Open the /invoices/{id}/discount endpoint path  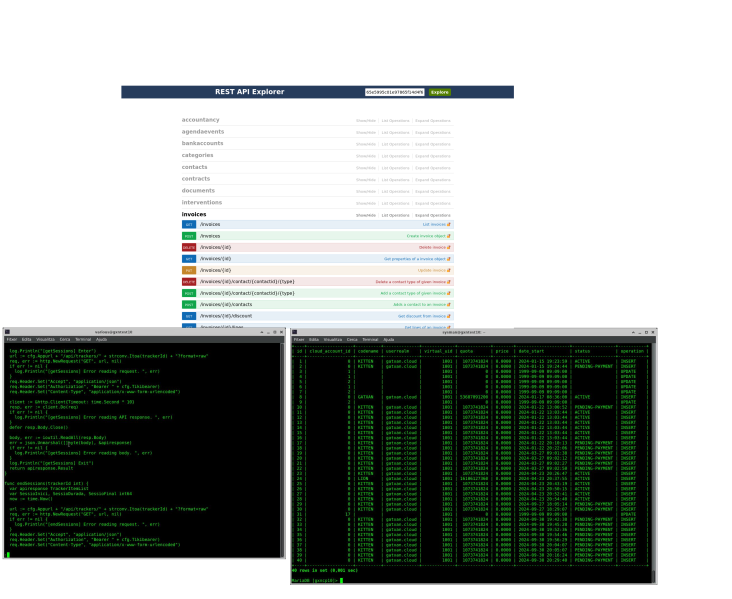[226, 316]
